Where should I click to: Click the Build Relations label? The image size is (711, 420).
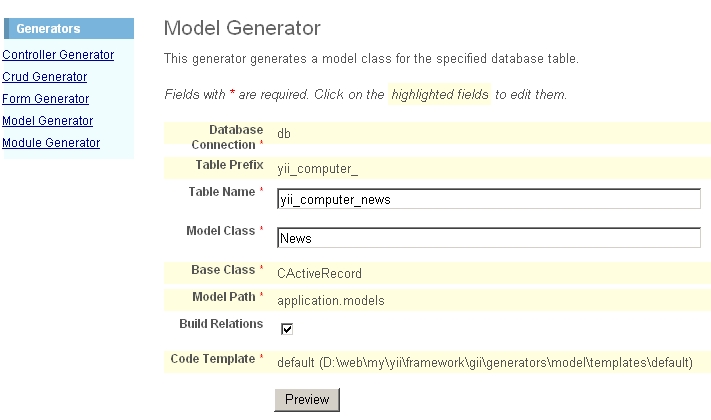[x=221, y=324]
